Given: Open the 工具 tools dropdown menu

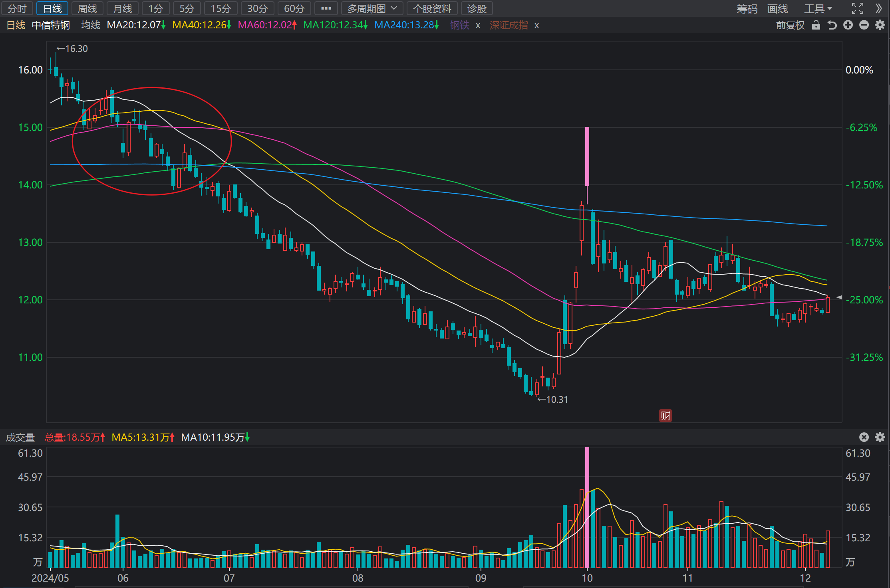Looking at the screenshot, I should [x=818, y=8].
